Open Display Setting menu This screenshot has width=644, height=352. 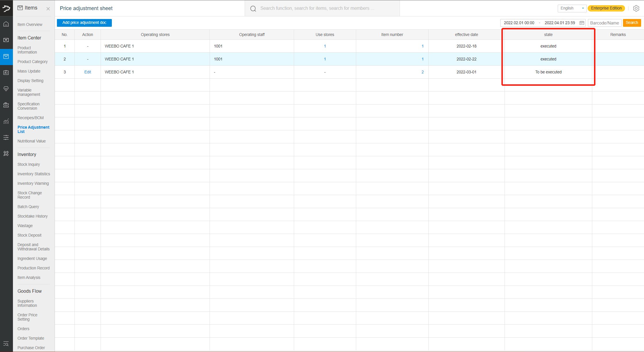30,81
